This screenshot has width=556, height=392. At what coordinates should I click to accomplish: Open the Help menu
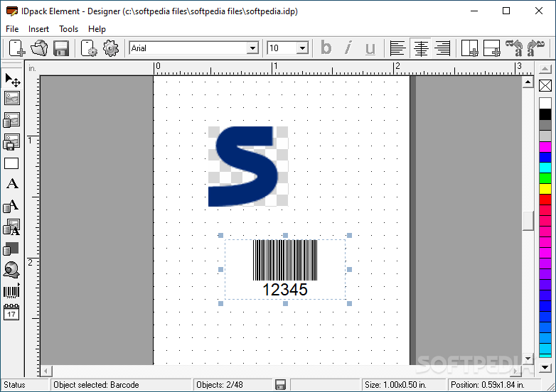pyautogui.click(x=97, y=29)
